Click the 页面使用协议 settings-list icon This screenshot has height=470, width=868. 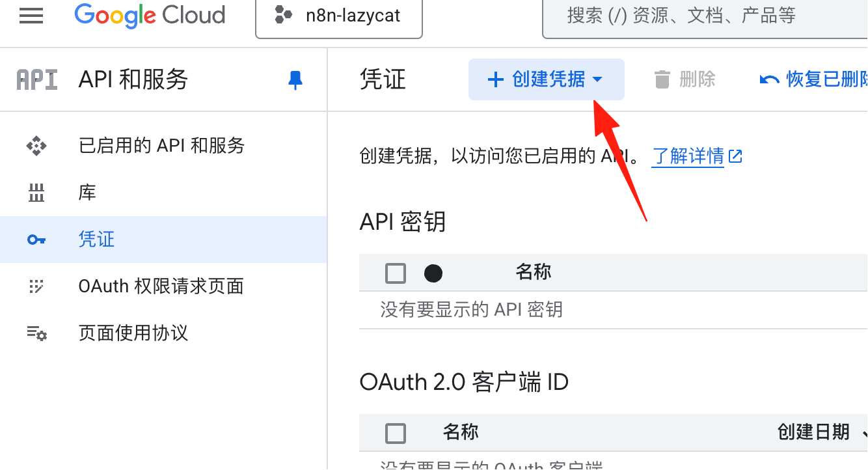tap(36, 333)
